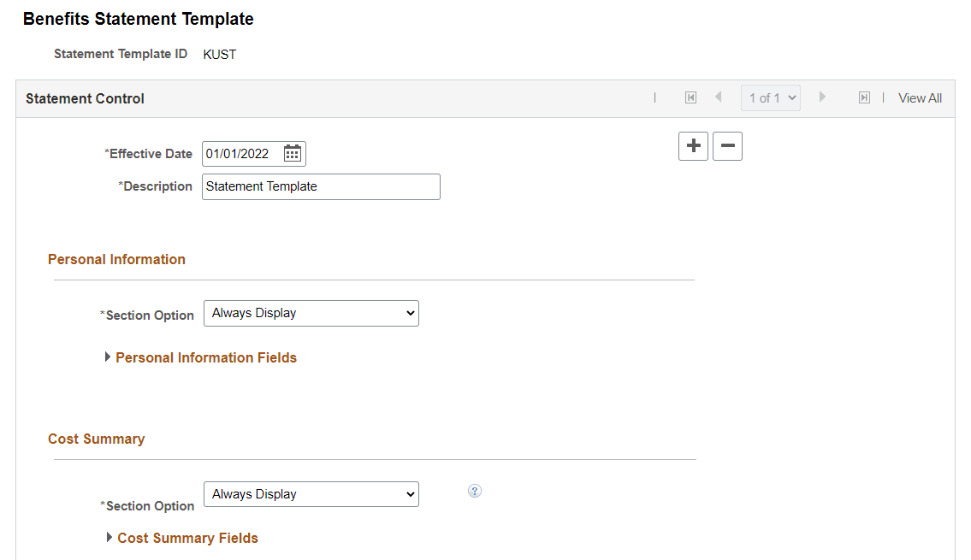Open the Personal Information Section Option dropdown
Viewport: 971px width, 560px height.
tap(311, 314)
